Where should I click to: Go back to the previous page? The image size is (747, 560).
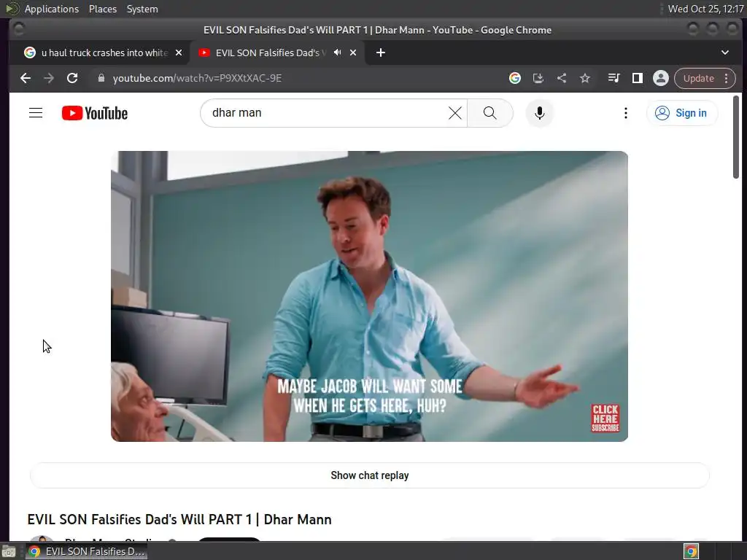click(26, 78)
